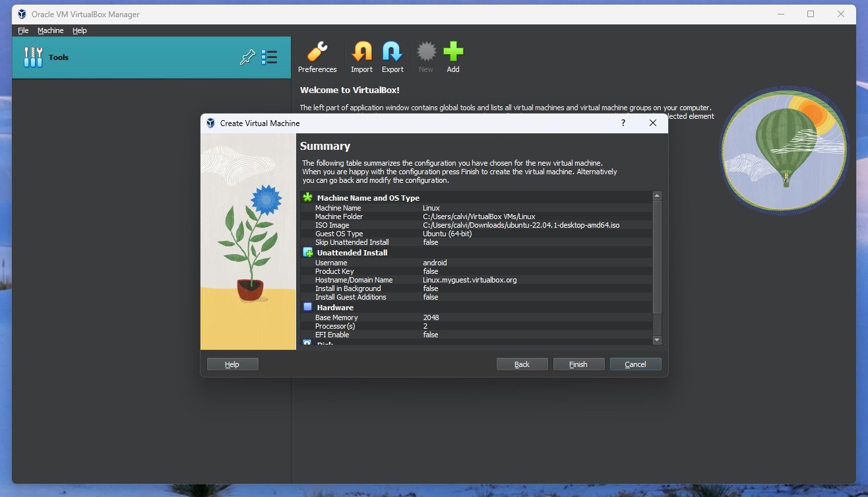Screen dimensions: 868x497
Task: Click the Hardware section chip icon
Action: point(307,307)
